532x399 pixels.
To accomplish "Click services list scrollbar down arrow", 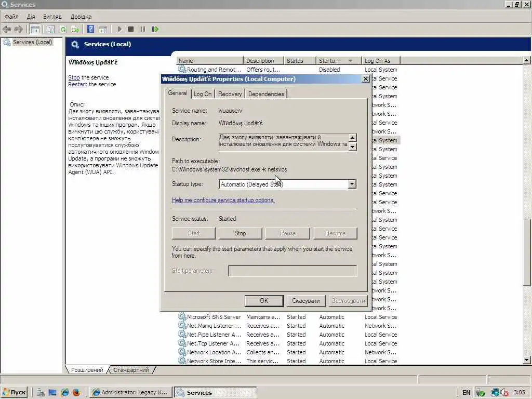I will click(526, 360).
